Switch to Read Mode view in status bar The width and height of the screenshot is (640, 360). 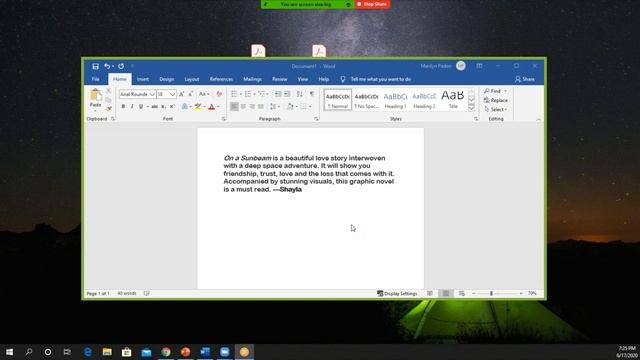point(430,293)
